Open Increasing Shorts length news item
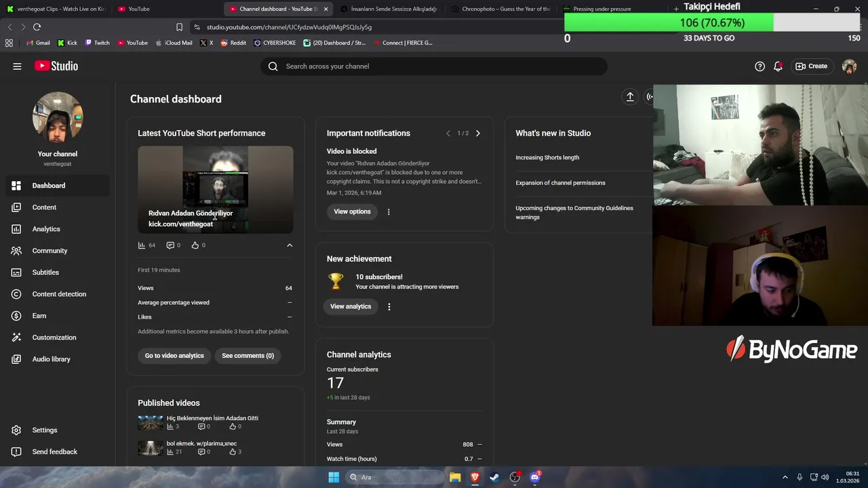 pos(547,158)
